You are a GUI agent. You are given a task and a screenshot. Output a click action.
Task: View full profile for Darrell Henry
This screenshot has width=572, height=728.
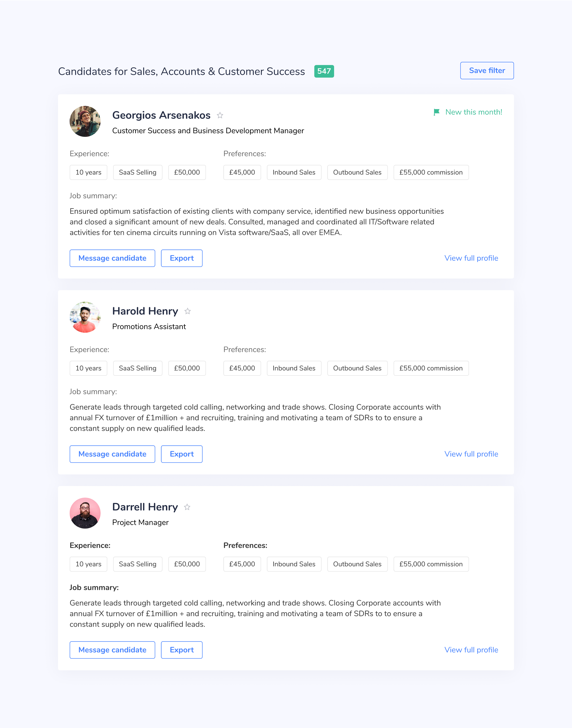click(x=471, y=650)
